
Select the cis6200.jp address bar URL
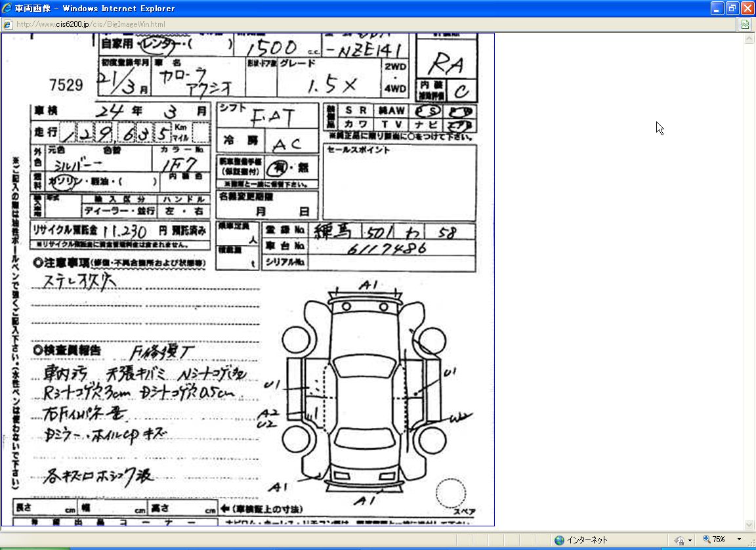(x=91, y=25)
